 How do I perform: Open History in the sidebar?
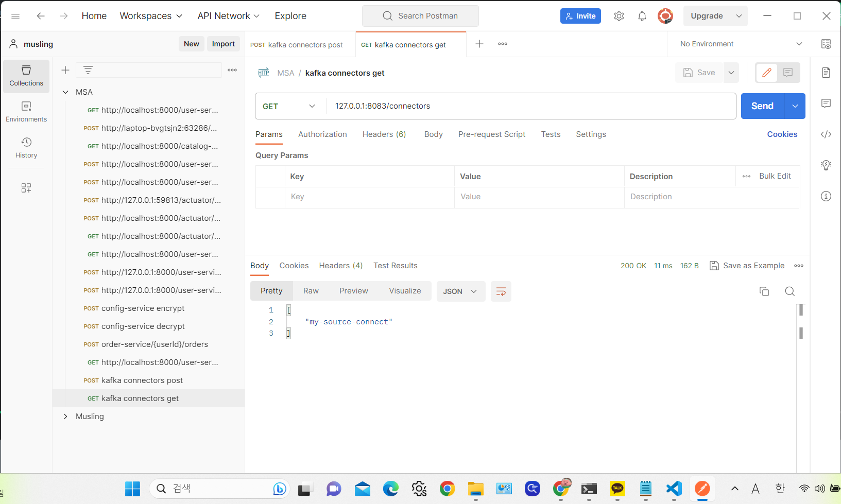26,148
